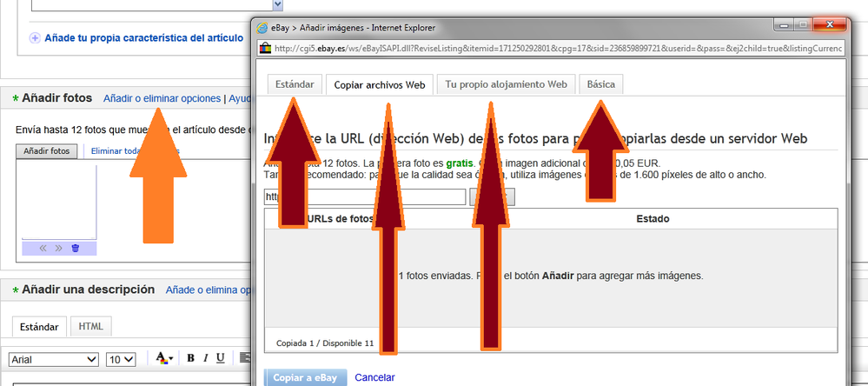Select the empty photo thumbnail slot
Image resolution: width=868 pixels, height=386 pixels.
(x=59, y=203)
